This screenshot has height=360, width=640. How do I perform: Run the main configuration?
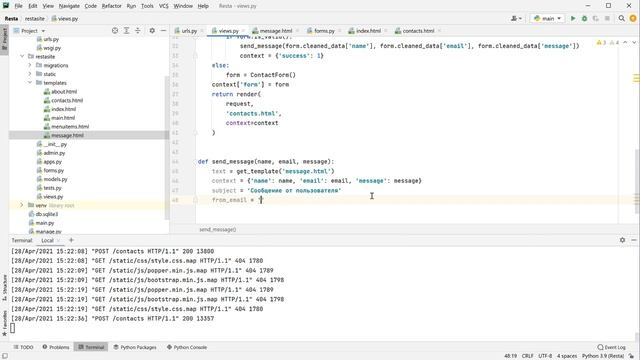click(573, 18)
